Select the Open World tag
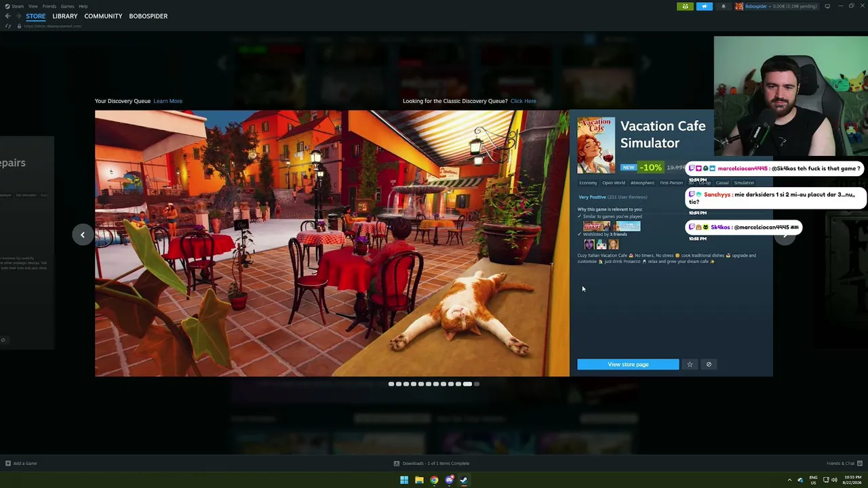 pyautogui.click(x=614, y=183)
